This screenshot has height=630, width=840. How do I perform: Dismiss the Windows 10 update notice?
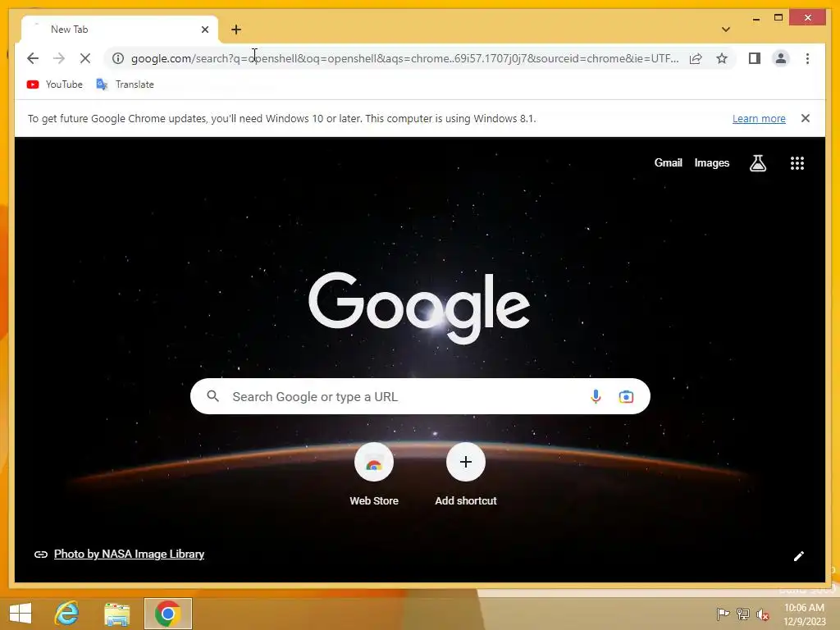click(806, 118)
